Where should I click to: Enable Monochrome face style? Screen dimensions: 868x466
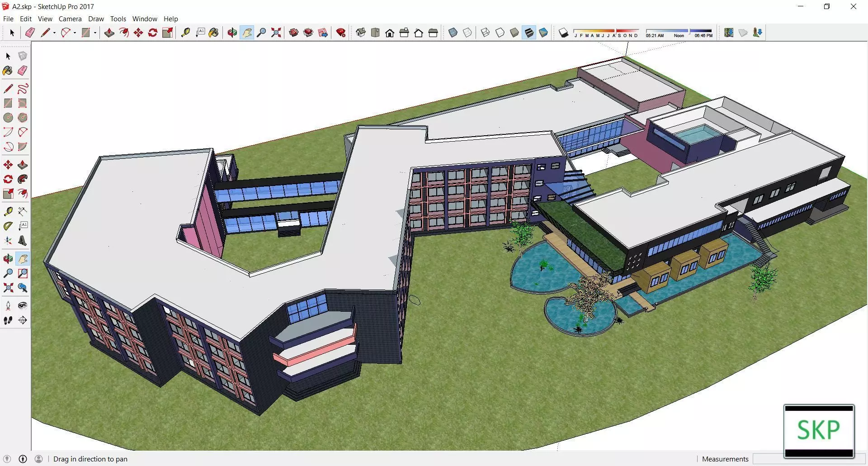point(543,33)
